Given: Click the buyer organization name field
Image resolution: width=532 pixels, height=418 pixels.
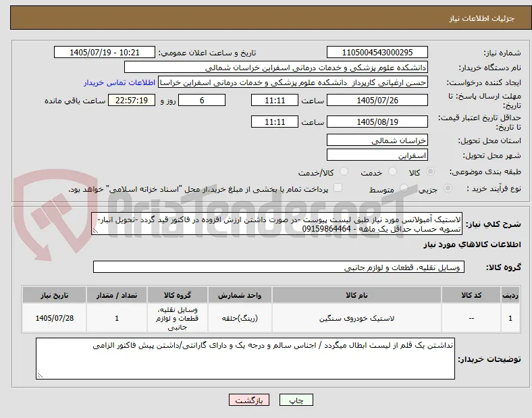Looking at the screenshot, I should (276, 67).
